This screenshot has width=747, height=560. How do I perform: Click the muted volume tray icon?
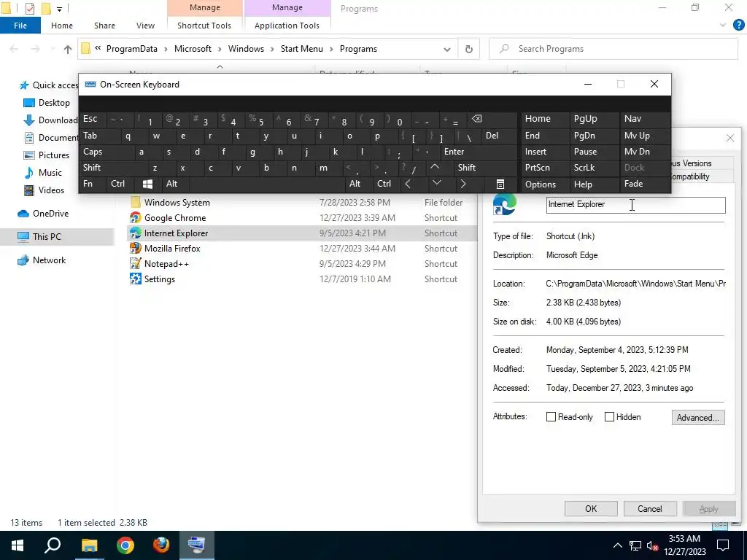click(653, 545)
